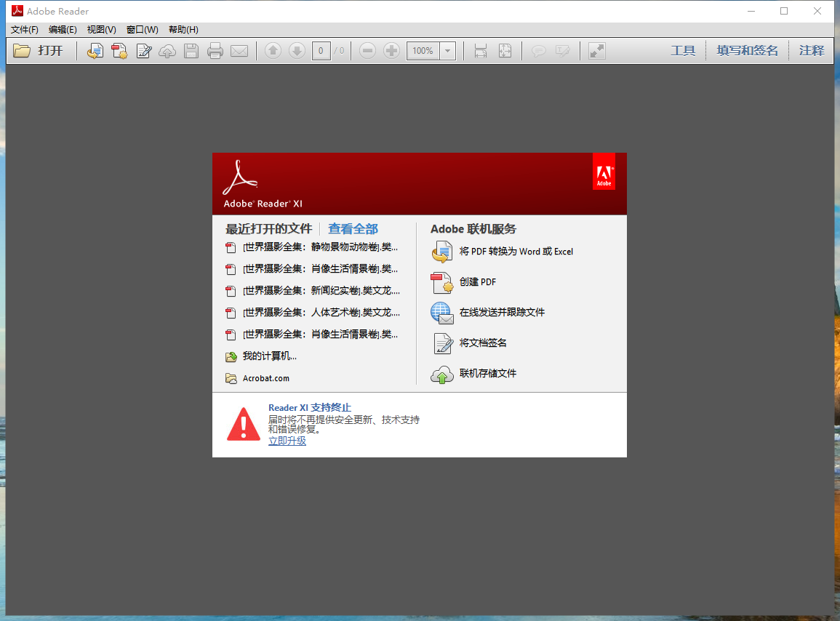Click 我的计算机... entry
Screen dimensions: 840x621
[x=270, y=356]
